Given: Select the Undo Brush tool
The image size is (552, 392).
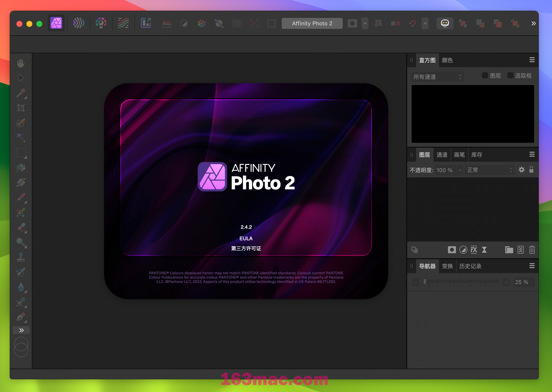Looking at the screenshot, I should coord(21,272).
